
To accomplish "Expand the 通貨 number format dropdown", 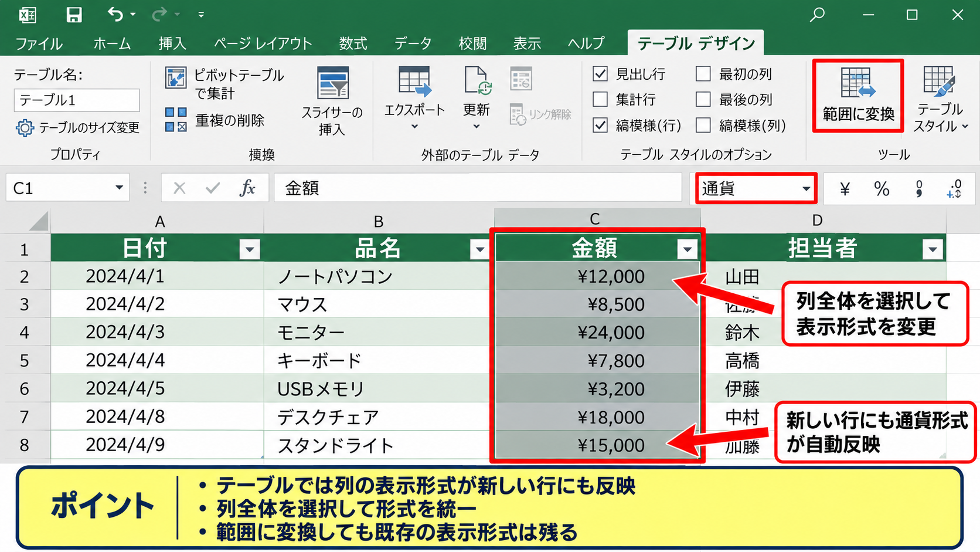I will tap(806, 189).
